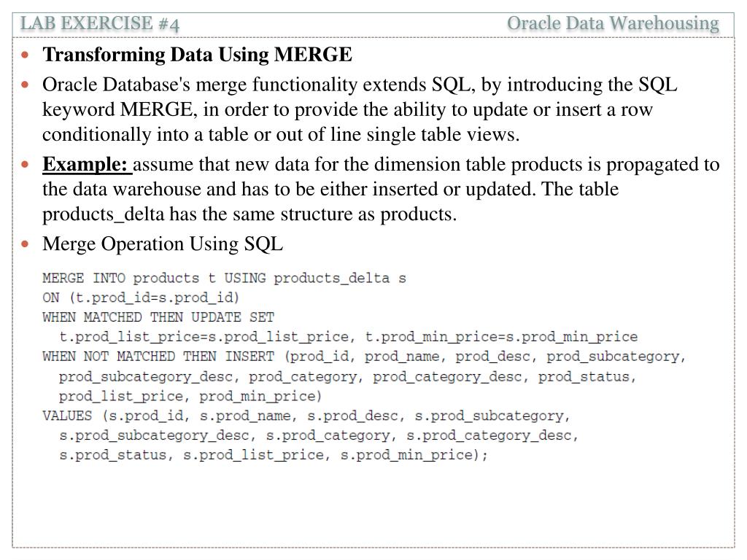The height and width of the screenshot is (560, 747).
Task: Click the ON (t.prod_id=s.prod_id) code line
Action: pyautogui.click(x=141, y=297)
